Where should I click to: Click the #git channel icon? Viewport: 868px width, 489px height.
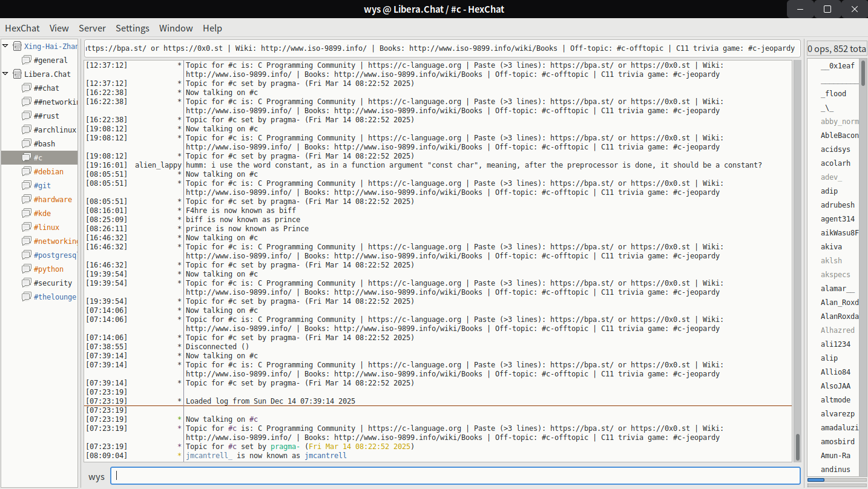[x=26, y=185]
